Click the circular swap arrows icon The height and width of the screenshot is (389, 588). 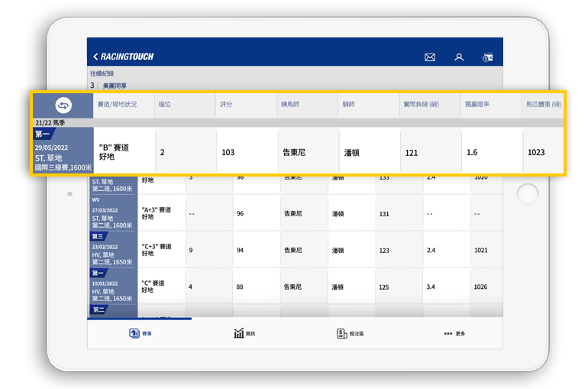click(x=63, y=105)
